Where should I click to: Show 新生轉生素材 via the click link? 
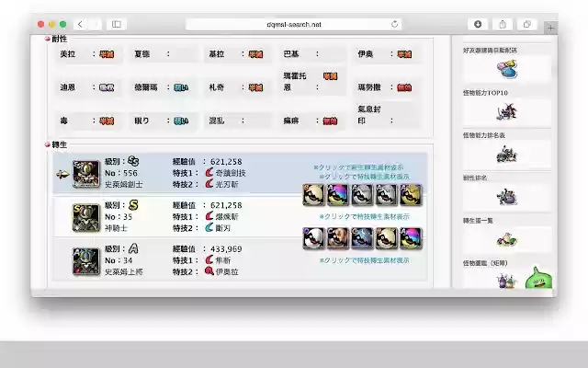click(358, 167)
